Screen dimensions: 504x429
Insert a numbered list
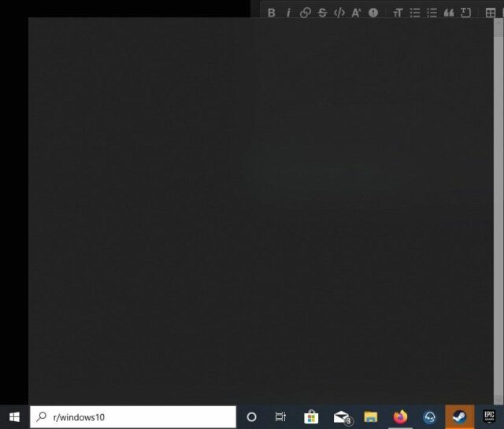[432, 13]
